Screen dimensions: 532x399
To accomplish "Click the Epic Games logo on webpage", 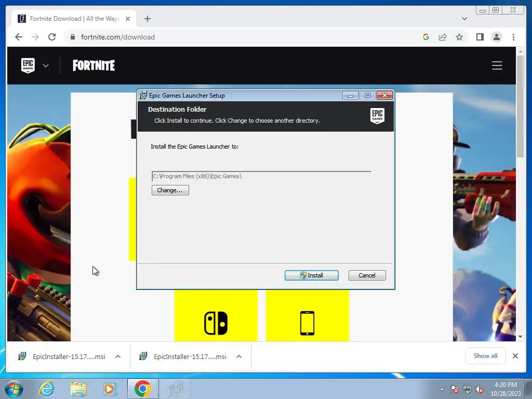I will [28, 65].
